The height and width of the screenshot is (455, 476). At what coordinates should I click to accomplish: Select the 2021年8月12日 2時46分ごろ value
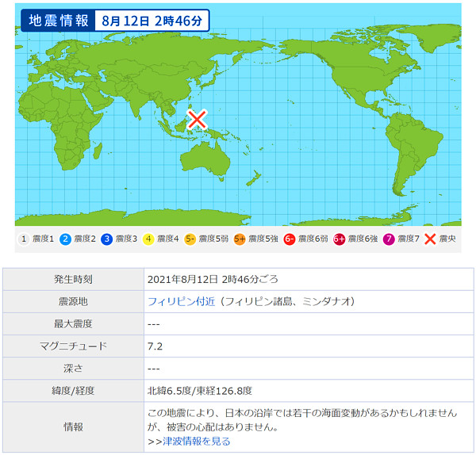pyautogui.click(x=213, y=279)
